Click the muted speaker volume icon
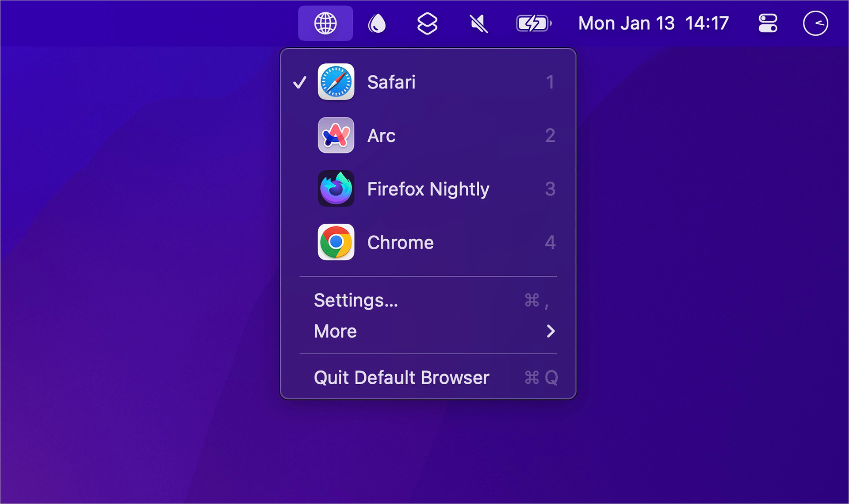 click(478, 23)
